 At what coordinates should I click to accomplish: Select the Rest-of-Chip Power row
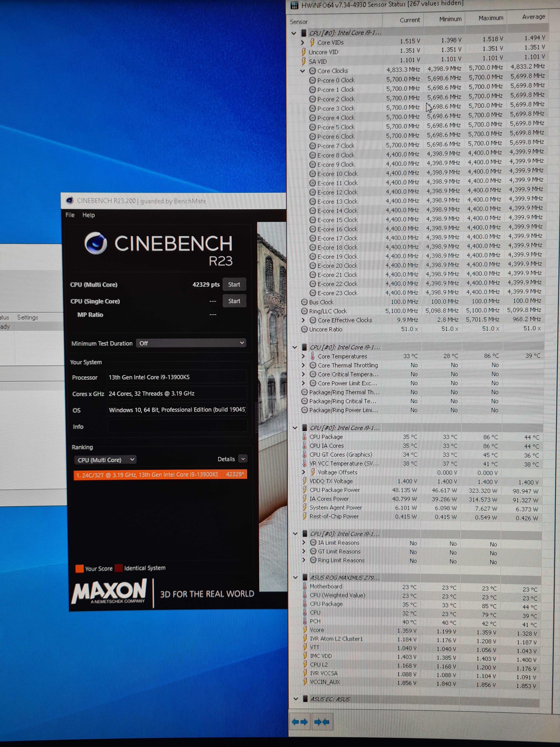(420, 517)
